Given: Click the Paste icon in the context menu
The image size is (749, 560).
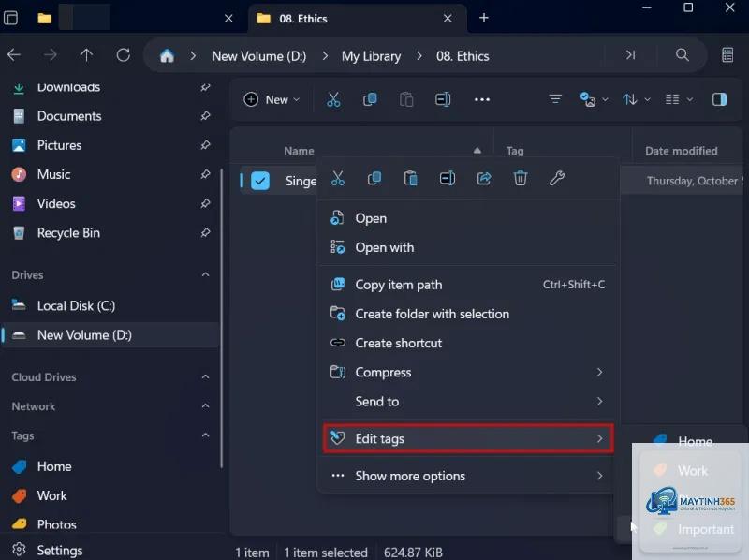Looking at the screenshot, I should pyautogui.click(x=411, y=179).
